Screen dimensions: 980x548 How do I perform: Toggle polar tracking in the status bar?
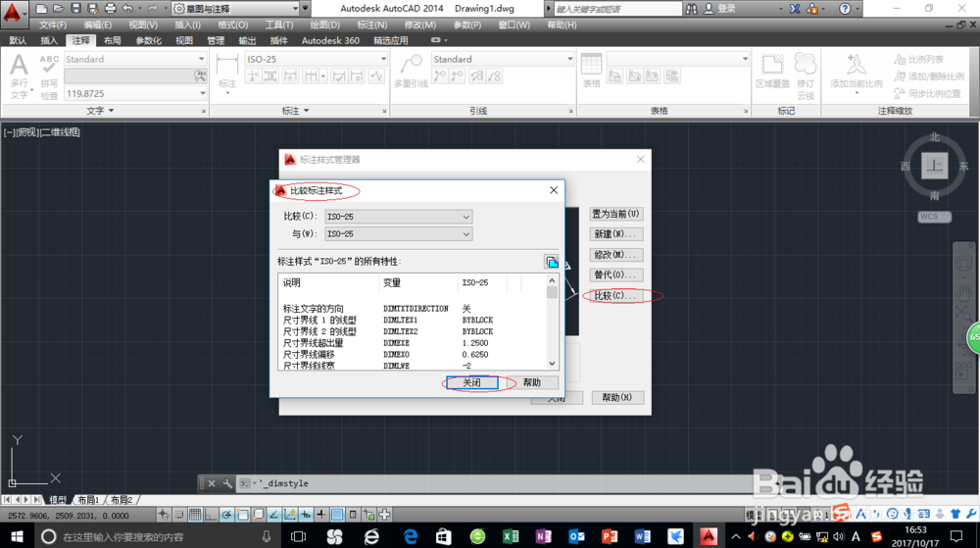226,515
